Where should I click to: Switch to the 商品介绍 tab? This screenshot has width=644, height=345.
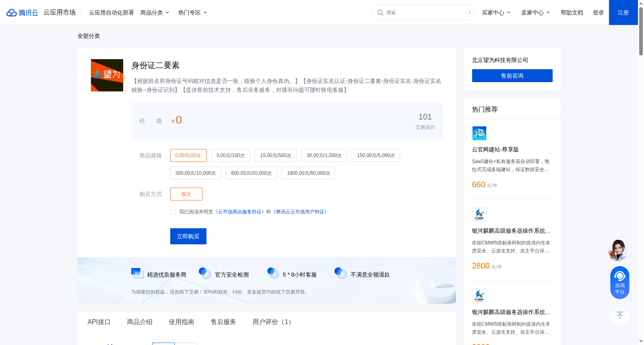click(x=140, y=322)
